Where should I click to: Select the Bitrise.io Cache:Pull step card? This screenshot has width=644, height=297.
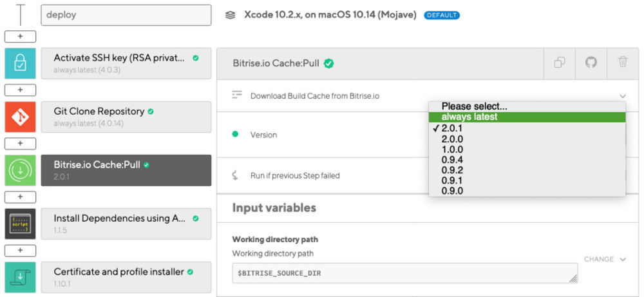point(126,170)
